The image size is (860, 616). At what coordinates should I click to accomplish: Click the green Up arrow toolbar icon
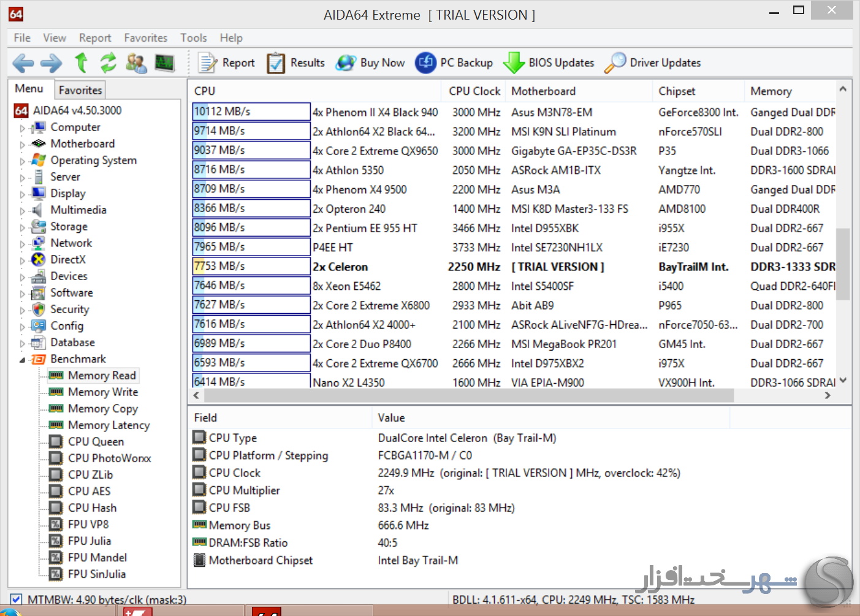[x=81, y=63]
